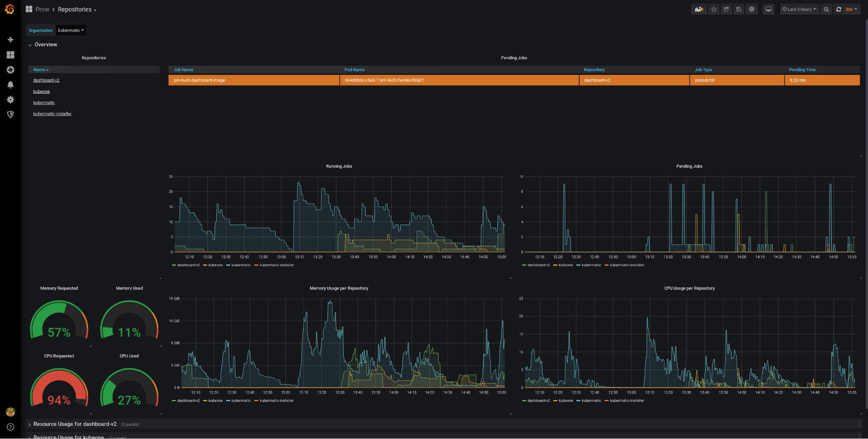Screen dimensions: 868x439
Task: Open the Last 3 hours time picker
Action: coord(799,9)
